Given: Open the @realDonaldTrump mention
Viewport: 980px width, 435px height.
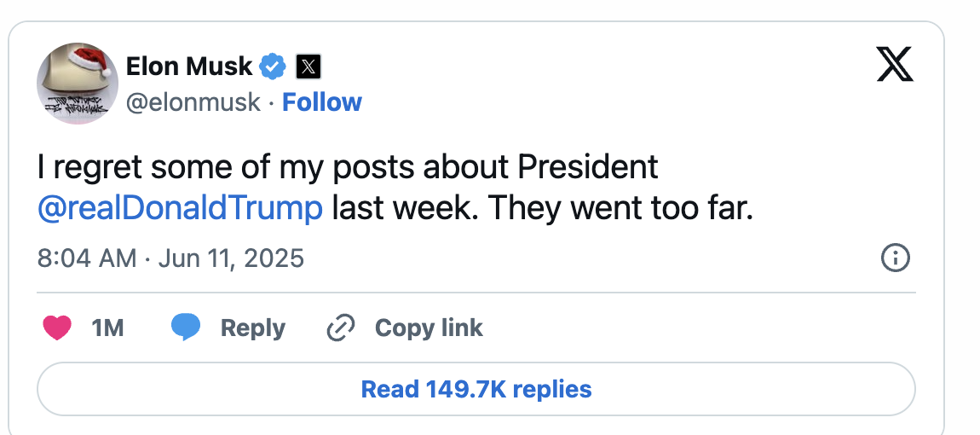Looking at the screenshot, I should (180, 208).
